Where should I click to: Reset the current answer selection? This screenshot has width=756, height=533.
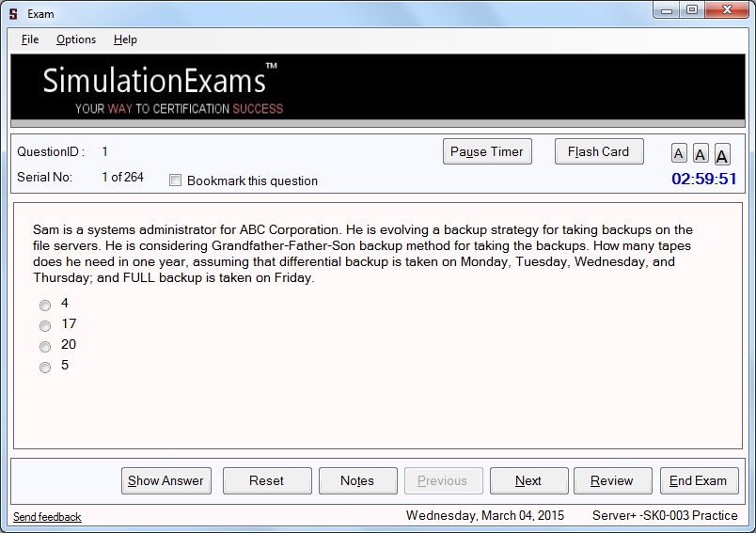[266, 480]
